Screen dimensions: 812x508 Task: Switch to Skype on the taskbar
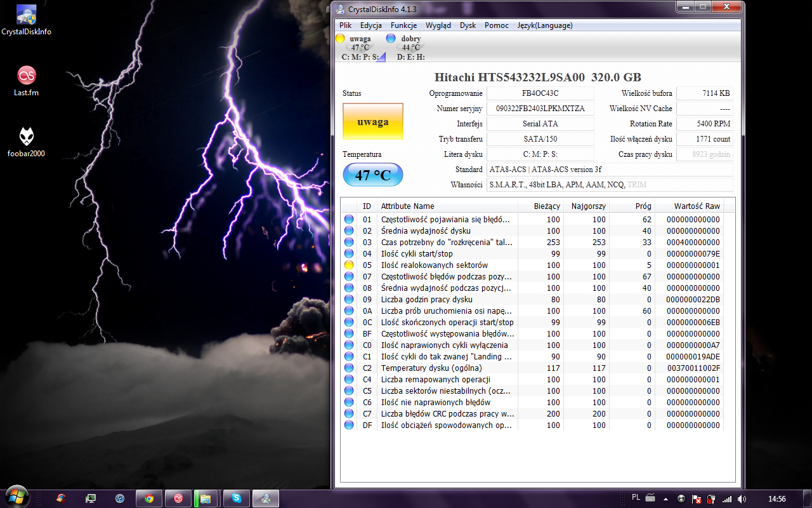[237, 498]
